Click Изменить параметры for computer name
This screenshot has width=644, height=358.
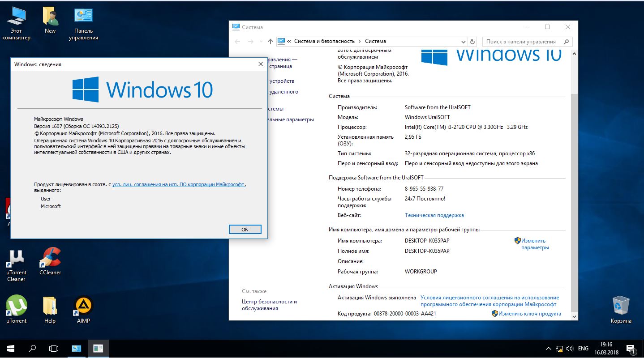535,244
